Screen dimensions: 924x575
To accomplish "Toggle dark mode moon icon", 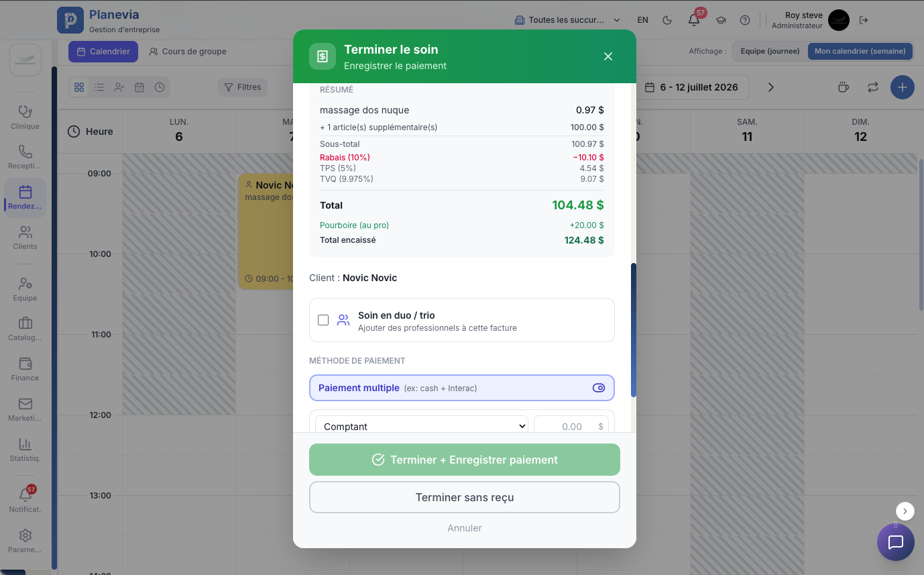I will tap(667, 20).
